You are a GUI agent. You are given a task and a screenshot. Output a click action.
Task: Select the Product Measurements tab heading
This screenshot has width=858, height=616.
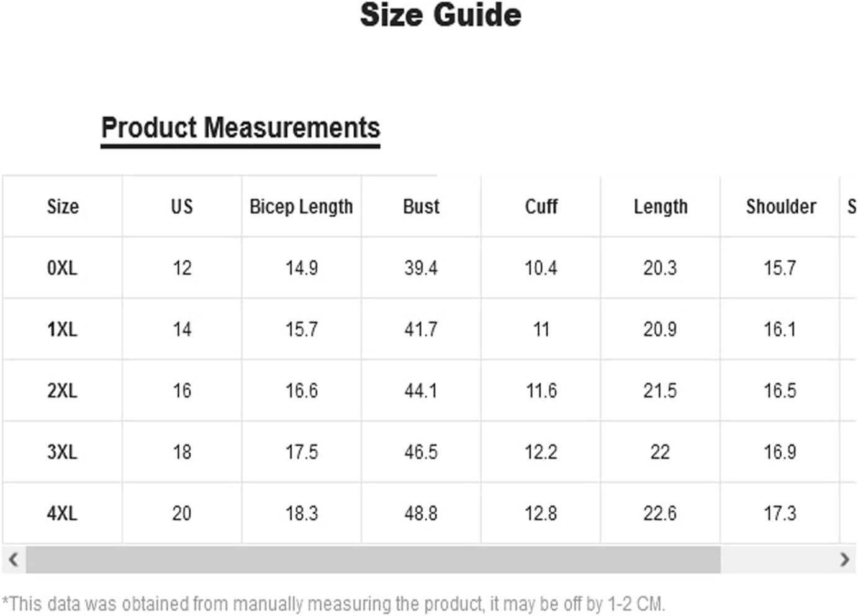click(240, 128)
